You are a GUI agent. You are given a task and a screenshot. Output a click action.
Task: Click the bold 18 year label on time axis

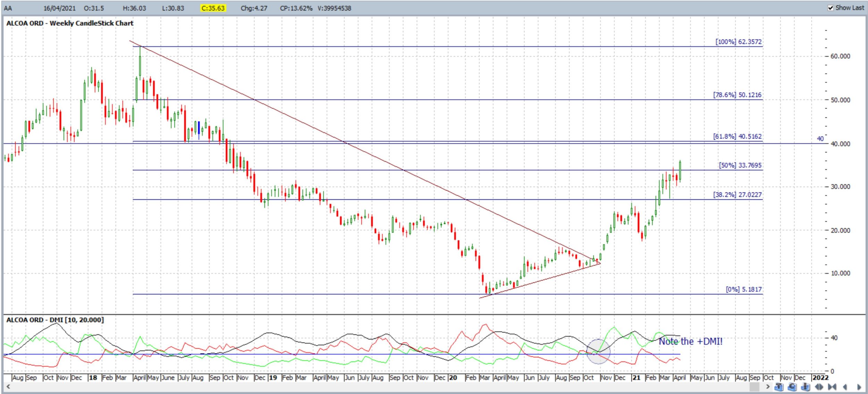pos(93,378)
